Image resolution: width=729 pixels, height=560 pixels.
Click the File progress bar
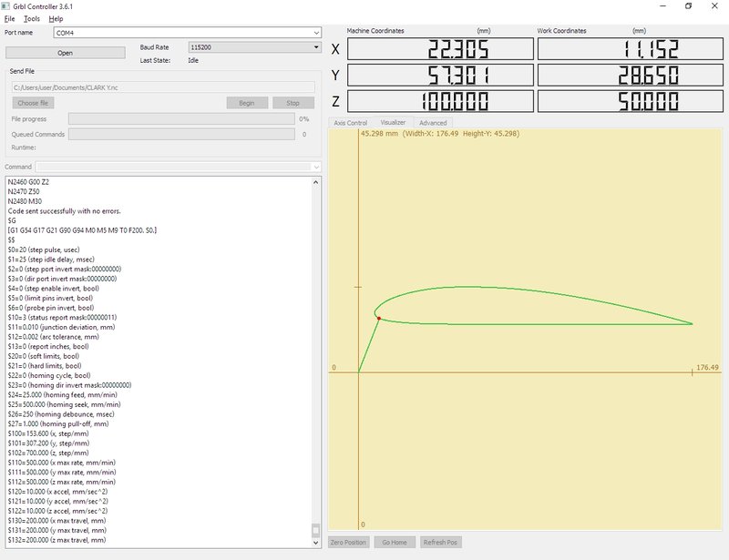click(x=181, y=119)
